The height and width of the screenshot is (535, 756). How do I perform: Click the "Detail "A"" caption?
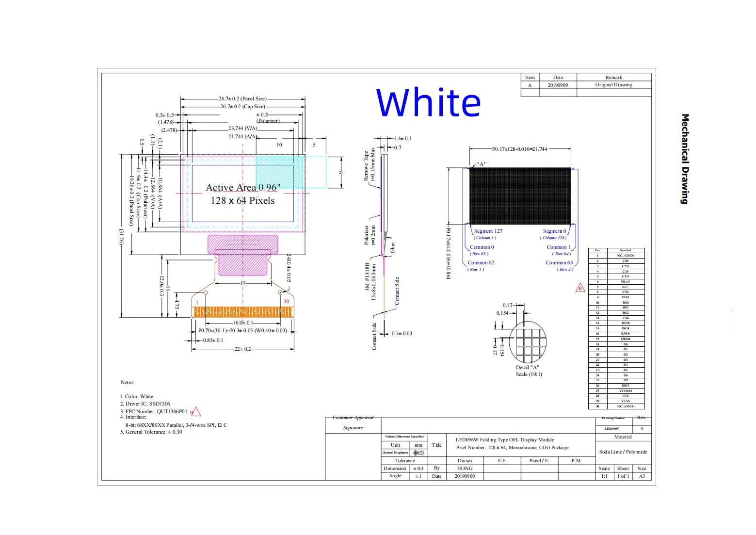(x=527, y=367)
